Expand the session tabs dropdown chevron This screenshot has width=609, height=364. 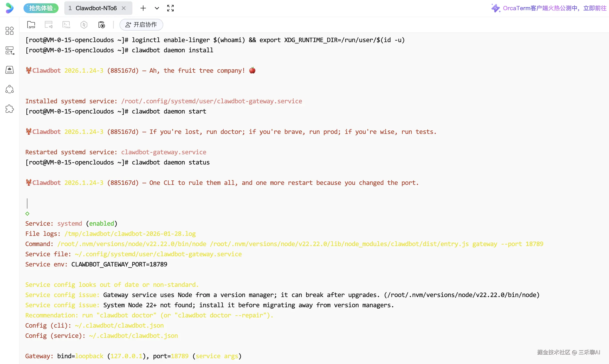pyautogui.click(x=157, y=8)
